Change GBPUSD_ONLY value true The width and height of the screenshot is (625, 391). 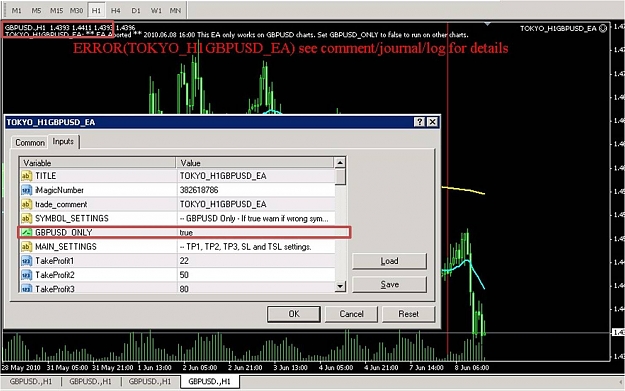point(256,232)
